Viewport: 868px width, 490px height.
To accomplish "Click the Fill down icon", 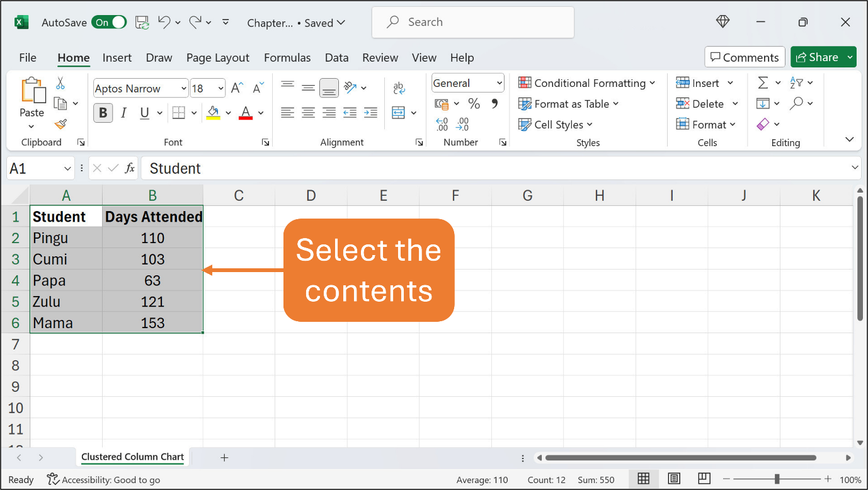I will (763, 103).
